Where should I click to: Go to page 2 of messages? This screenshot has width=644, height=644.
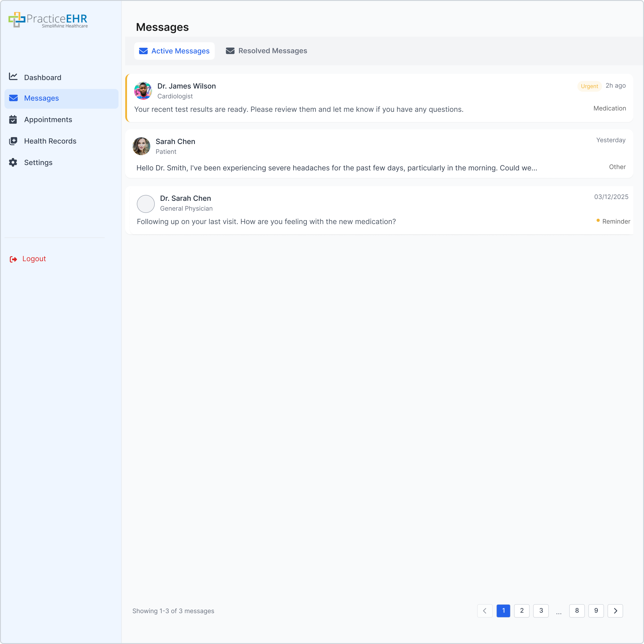522,611
